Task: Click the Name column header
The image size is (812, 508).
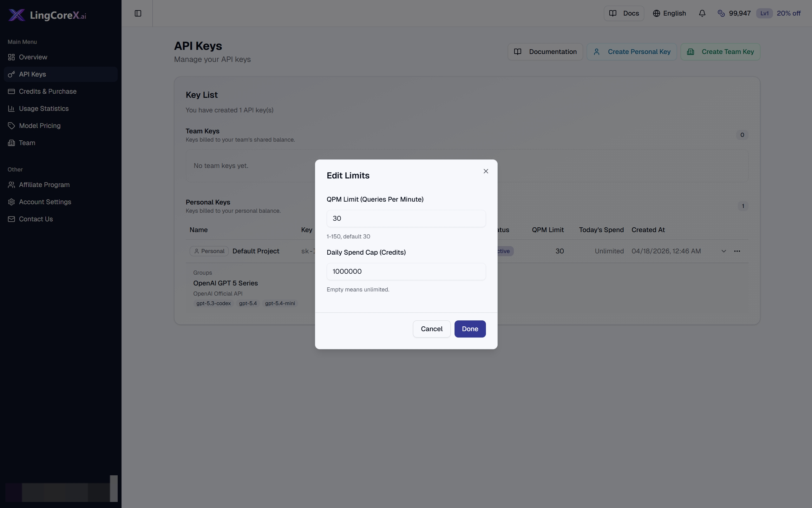Action: pyautogui.click(x=198, y=230)
